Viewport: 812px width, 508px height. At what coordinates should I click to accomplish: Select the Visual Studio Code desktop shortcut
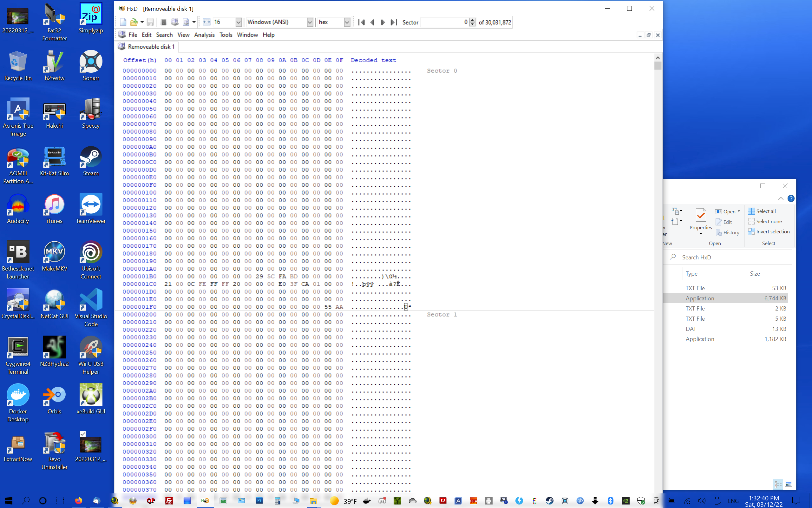91,308
